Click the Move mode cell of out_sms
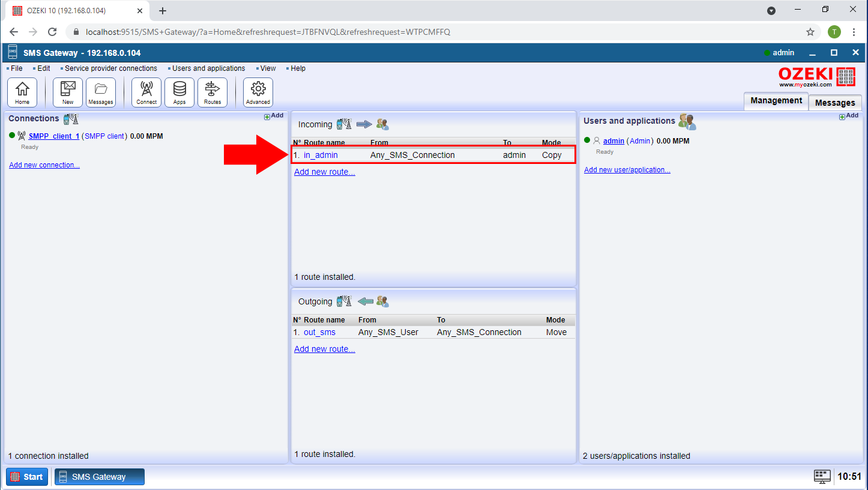Viewport: 868px width, 490px height. pyautogui.click(x=556, y=332)
